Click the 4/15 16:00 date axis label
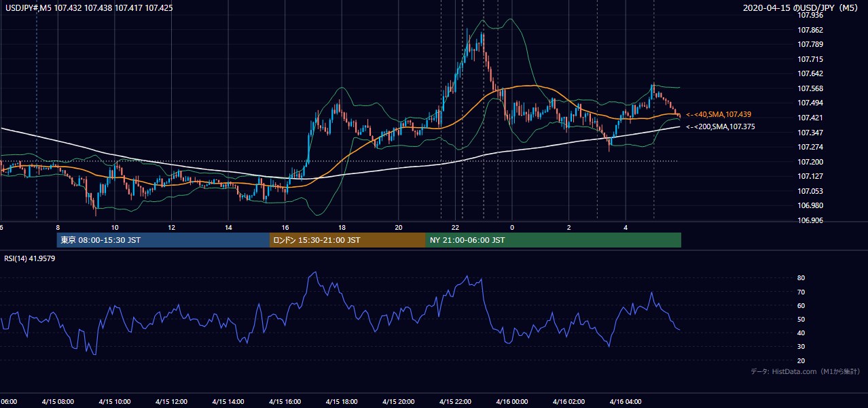868x408 pixels. pos(285,402)
